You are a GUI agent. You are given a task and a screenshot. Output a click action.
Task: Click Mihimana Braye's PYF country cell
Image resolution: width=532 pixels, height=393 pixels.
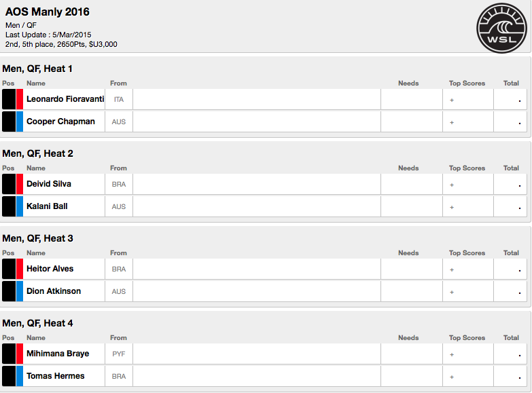click(119, 354)
